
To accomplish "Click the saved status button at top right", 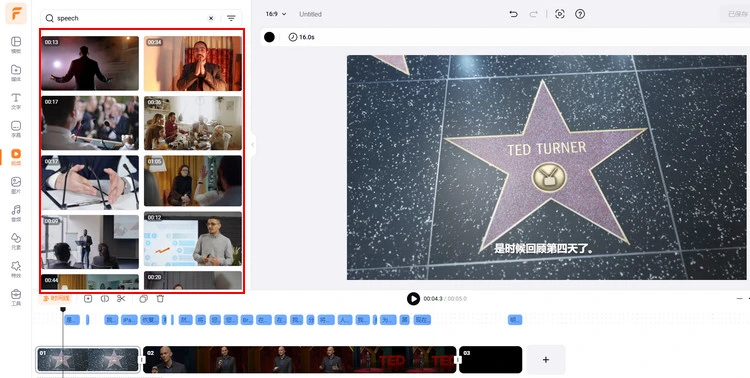I will click(x=737, y=14).
